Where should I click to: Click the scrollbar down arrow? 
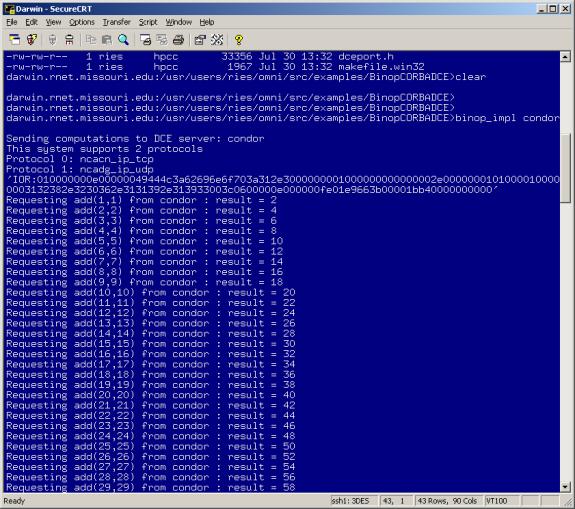point(565,487)
